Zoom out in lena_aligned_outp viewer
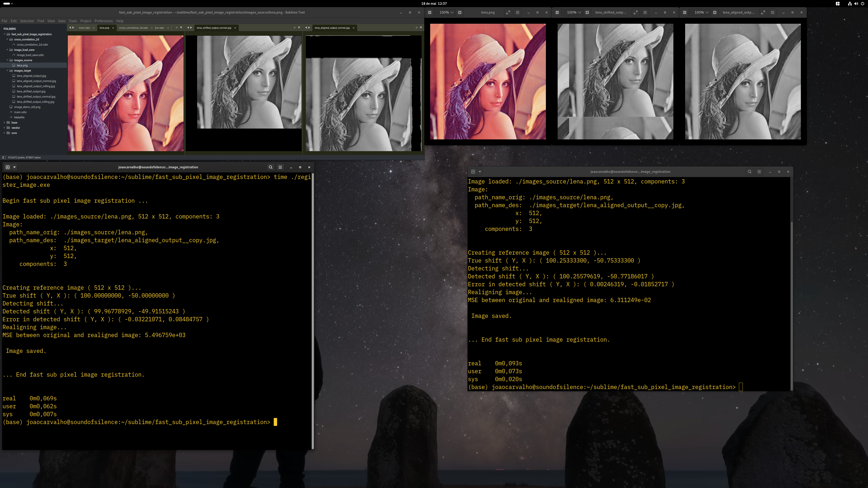This screenshot has width=868, height=488. coord(684,12)
